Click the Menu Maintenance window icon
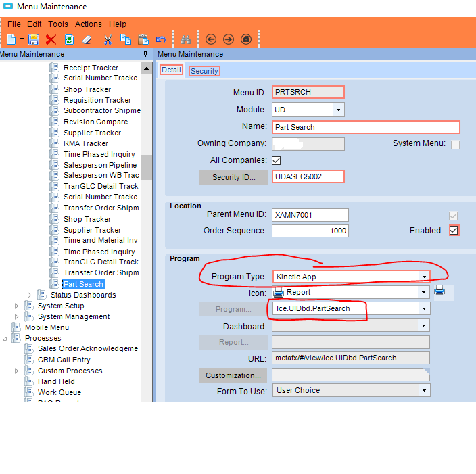 tap(8, 6)
